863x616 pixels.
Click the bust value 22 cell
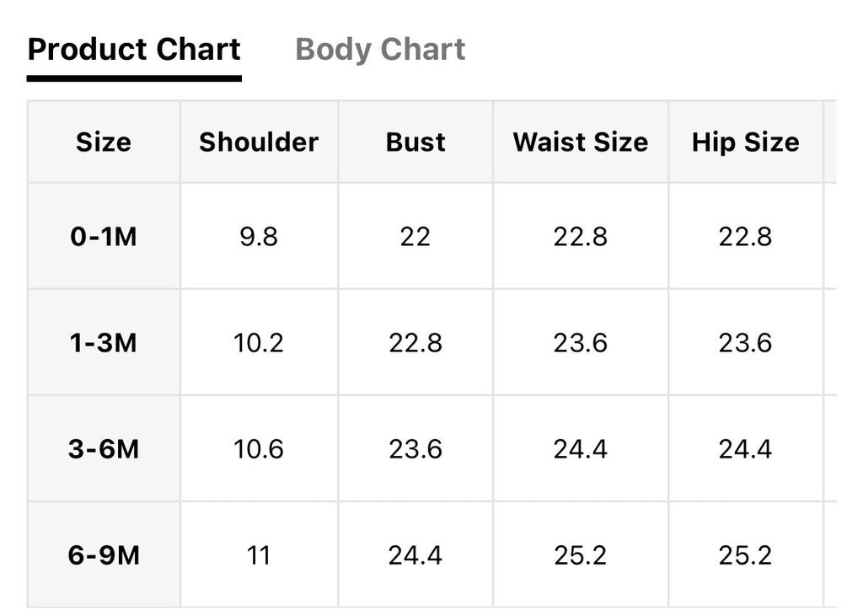(x=415, y=237)
